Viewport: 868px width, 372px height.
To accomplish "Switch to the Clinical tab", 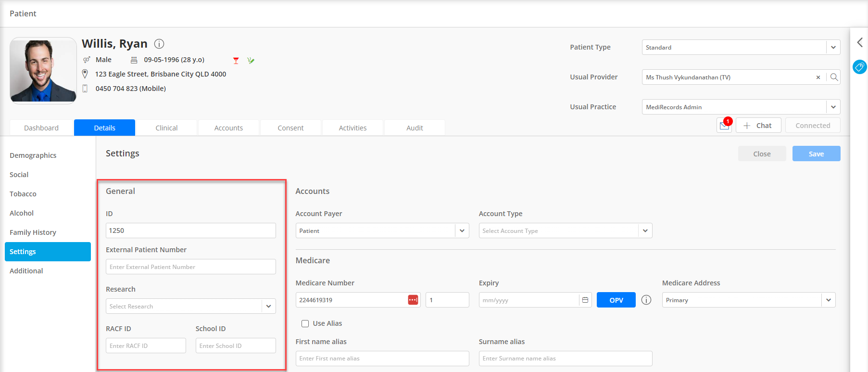I will pos(166,128).
